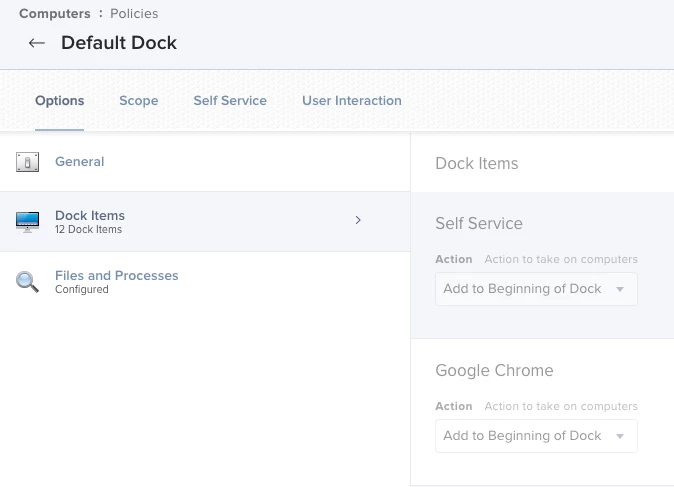Open the Self Service action dropdown
The height and width of the screenshot is (487, 674).
pos(536,289)
